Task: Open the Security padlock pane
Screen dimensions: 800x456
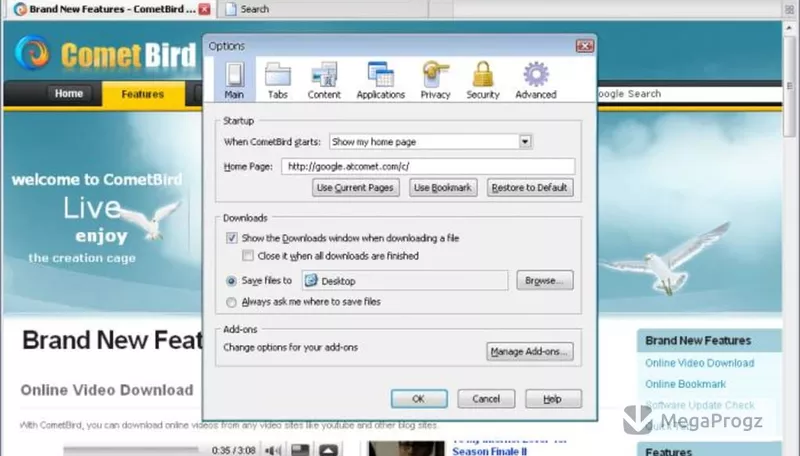Action: click(483, 80)
